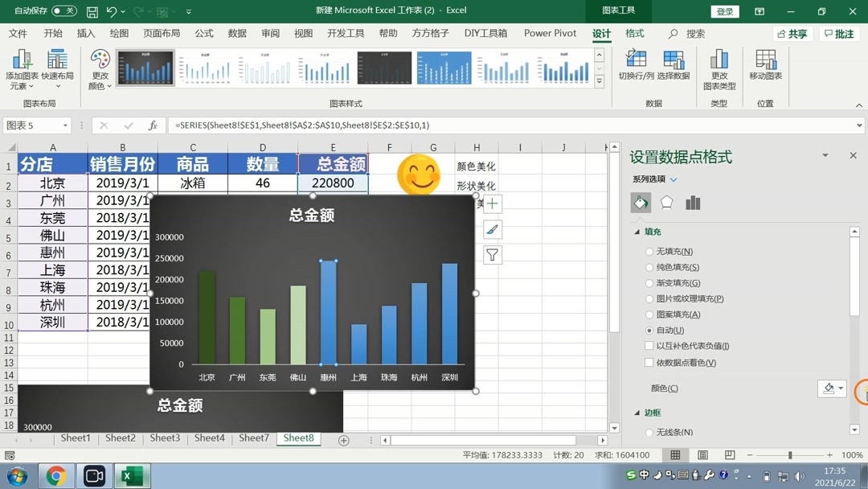Open the 颜色 fill color picker
The height and width of the screenshot is (489, 868).
(832, 388)
